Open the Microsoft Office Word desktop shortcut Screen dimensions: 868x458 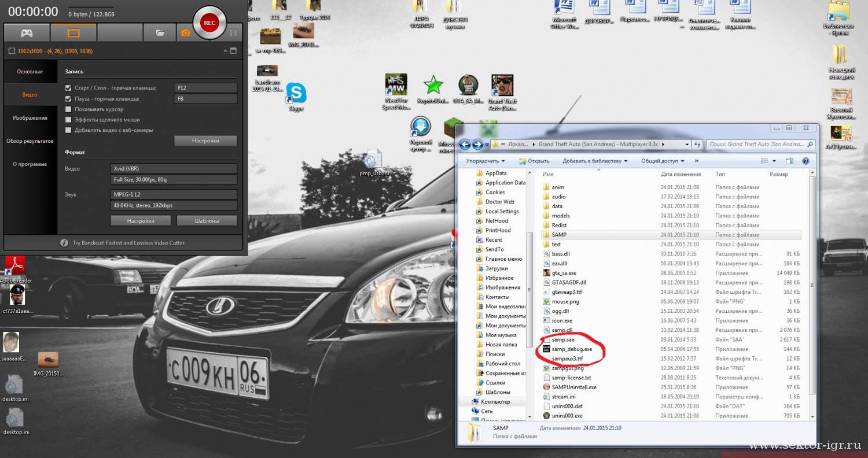565,16
